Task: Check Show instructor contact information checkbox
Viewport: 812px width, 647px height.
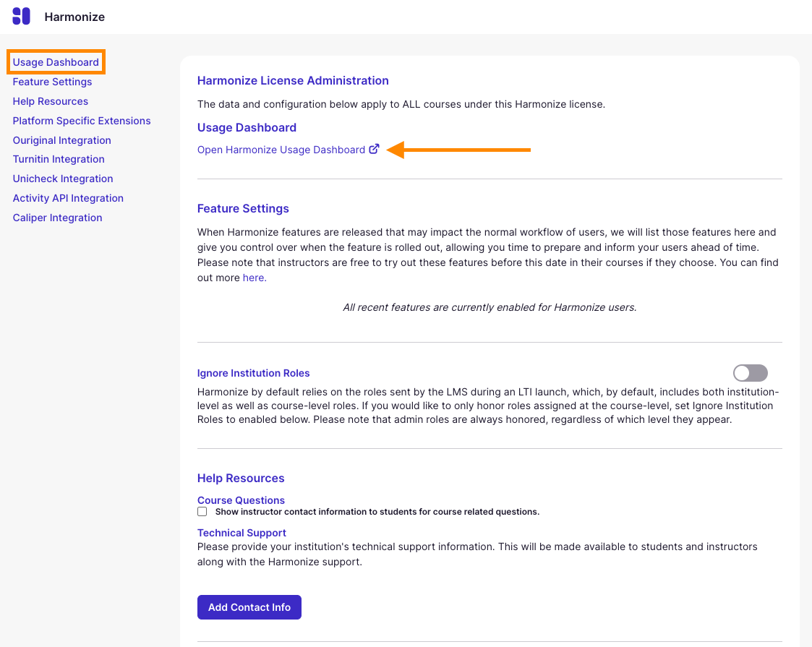Action: pyautogui.click(x=202, y=511)
